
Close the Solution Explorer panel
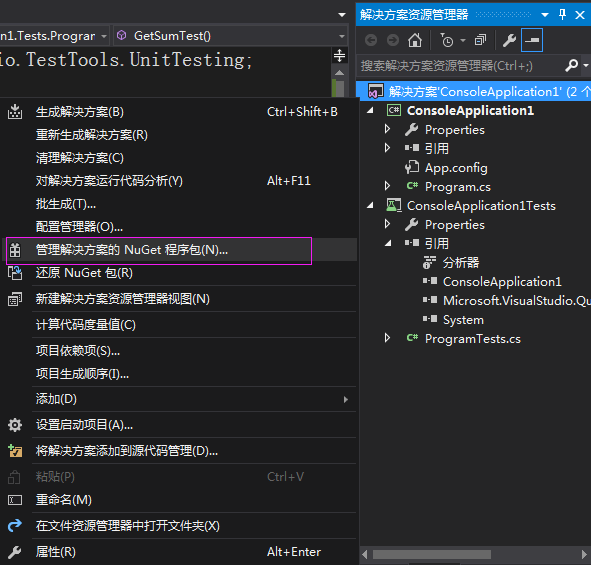[x=580, y=15]
